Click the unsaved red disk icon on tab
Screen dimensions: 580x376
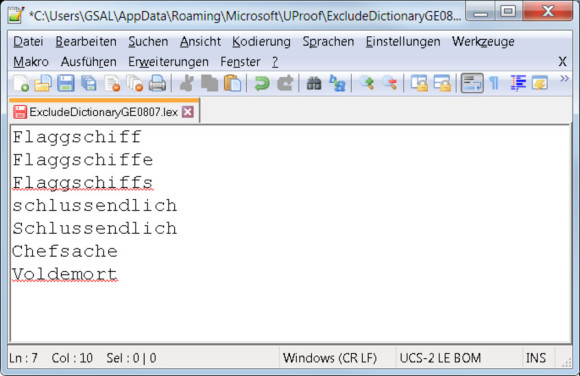coord(20,112)
